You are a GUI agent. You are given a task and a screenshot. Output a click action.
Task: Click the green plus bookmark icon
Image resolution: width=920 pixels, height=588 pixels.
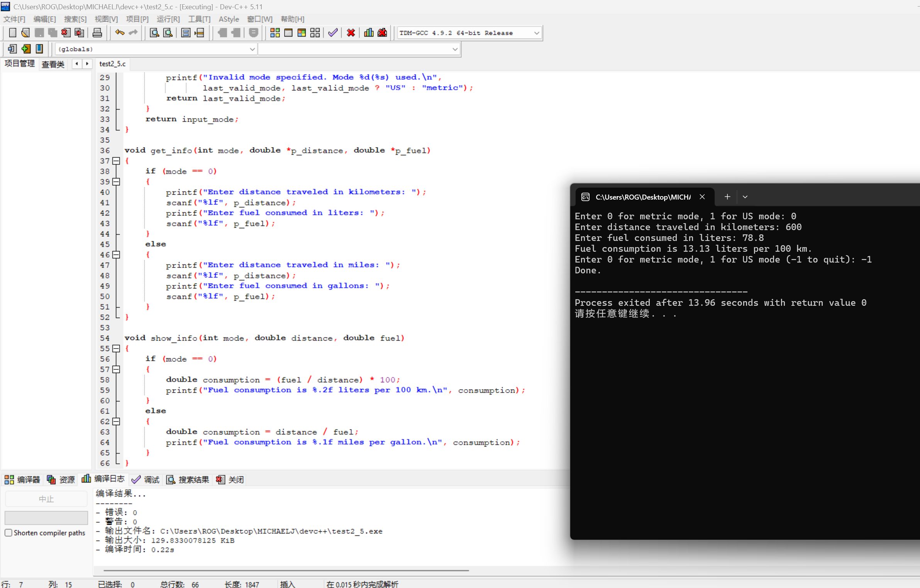pos(26,49)
